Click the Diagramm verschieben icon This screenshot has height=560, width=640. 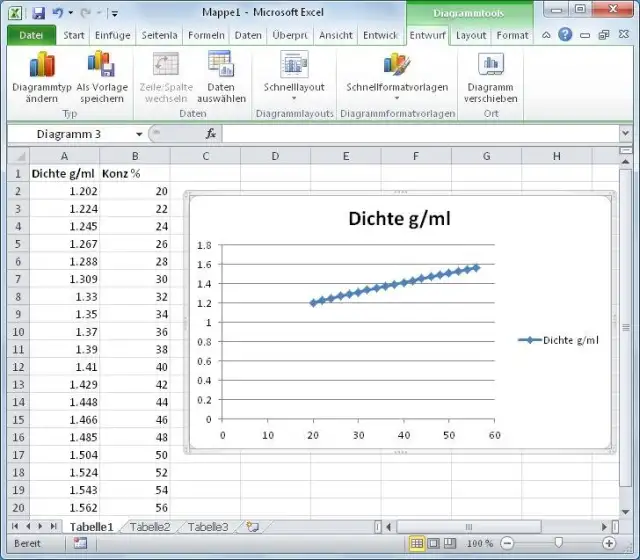click(x=490, y=65)
